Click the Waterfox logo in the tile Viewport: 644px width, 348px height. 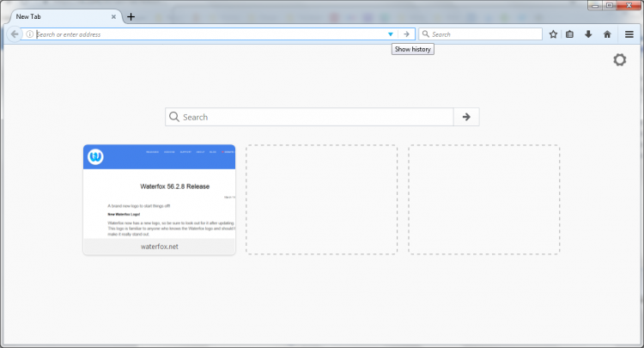coord(95,156)
